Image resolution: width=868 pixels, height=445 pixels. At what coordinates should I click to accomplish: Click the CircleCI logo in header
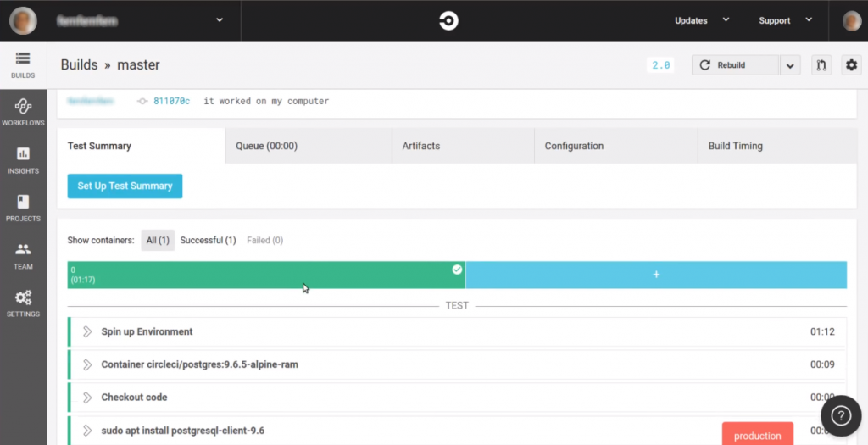448,21
